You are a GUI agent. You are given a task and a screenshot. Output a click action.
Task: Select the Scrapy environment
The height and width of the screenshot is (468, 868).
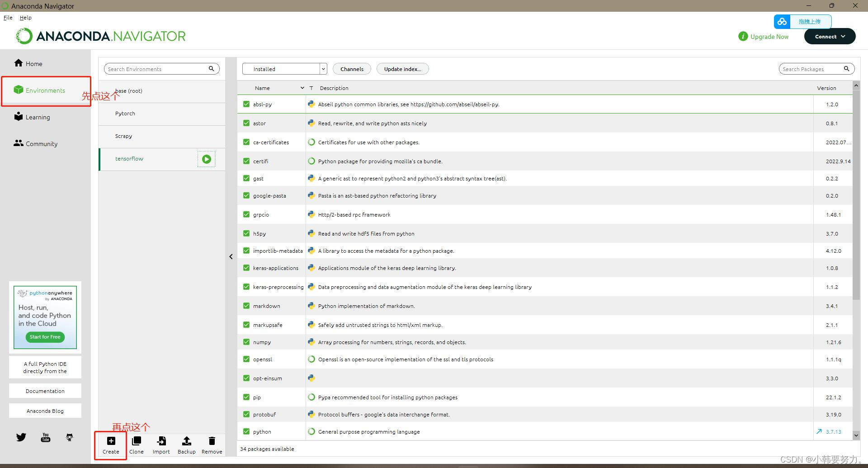162,136
